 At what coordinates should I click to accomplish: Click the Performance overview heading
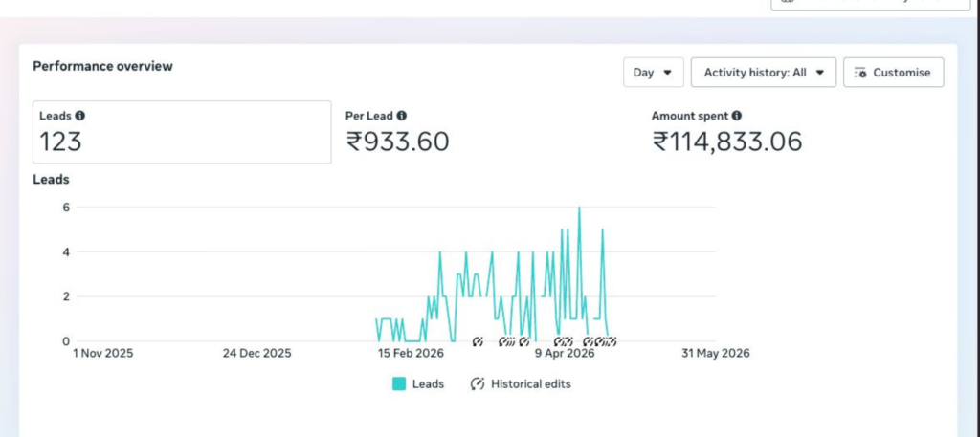point(102,66)
